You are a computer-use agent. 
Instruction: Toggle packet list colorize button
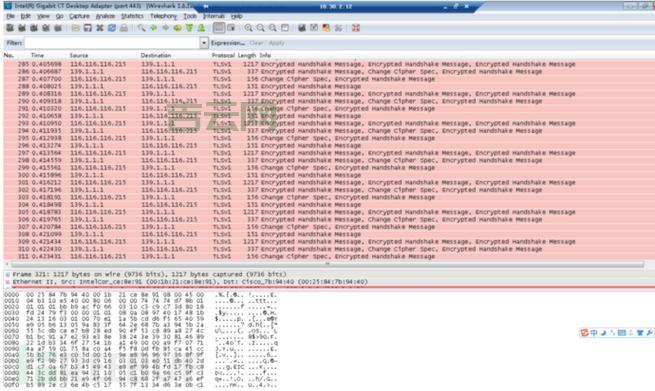[218, 28]
